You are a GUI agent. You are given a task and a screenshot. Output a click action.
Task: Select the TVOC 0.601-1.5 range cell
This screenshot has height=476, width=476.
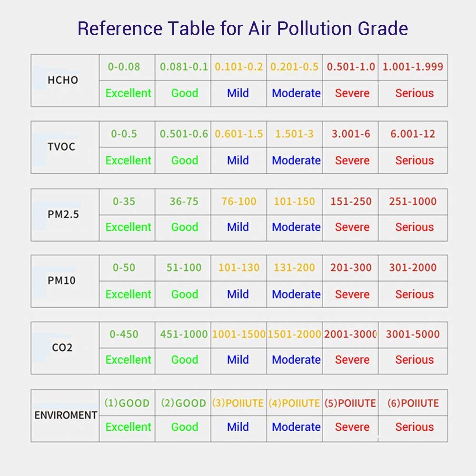[238, 134]
